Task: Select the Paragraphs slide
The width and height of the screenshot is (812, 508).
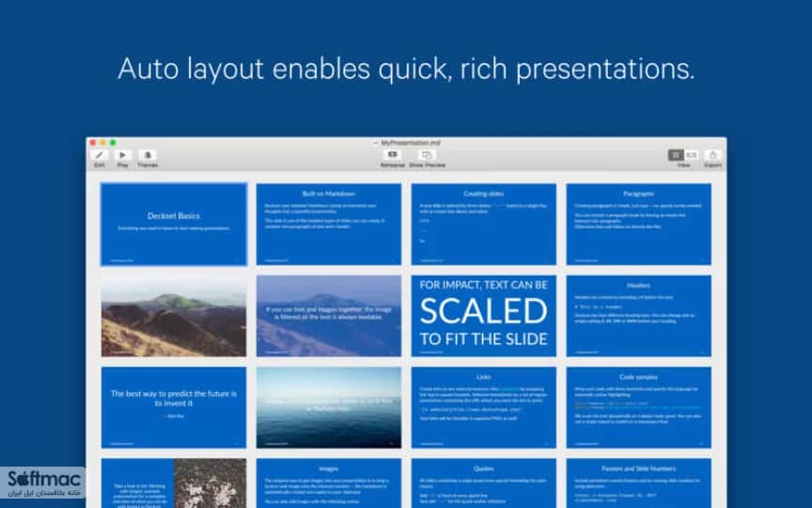Action: [x=638, y=225]
